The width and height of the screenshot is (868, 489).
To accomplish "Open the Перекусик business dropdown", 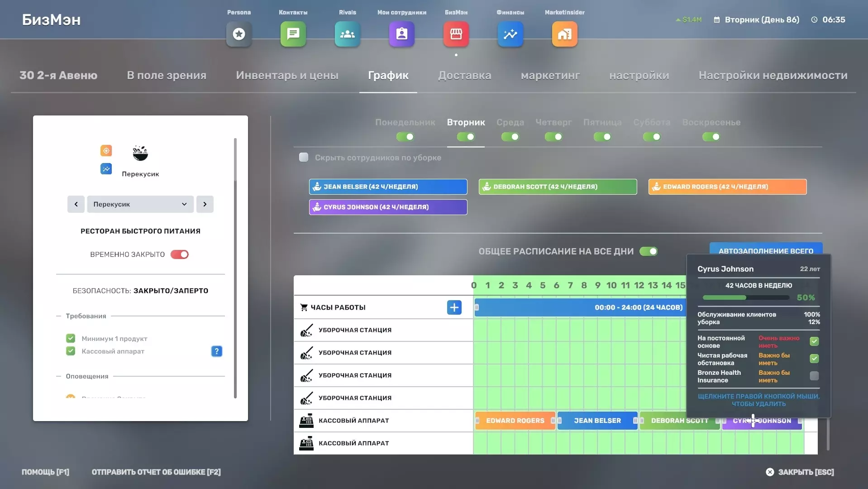I will click(140, 204).
